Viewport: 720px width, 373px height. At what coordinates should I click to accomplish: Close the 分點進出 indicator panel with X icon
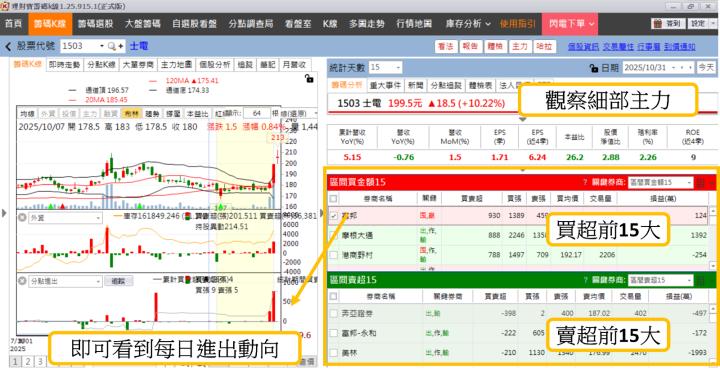tap(22, 281)
